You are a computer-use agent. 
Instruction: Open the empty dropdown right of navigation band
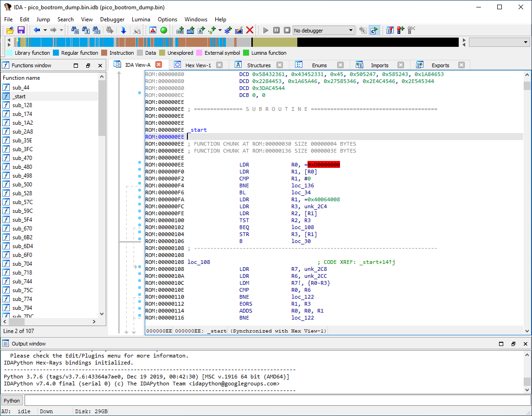[499, 42]
